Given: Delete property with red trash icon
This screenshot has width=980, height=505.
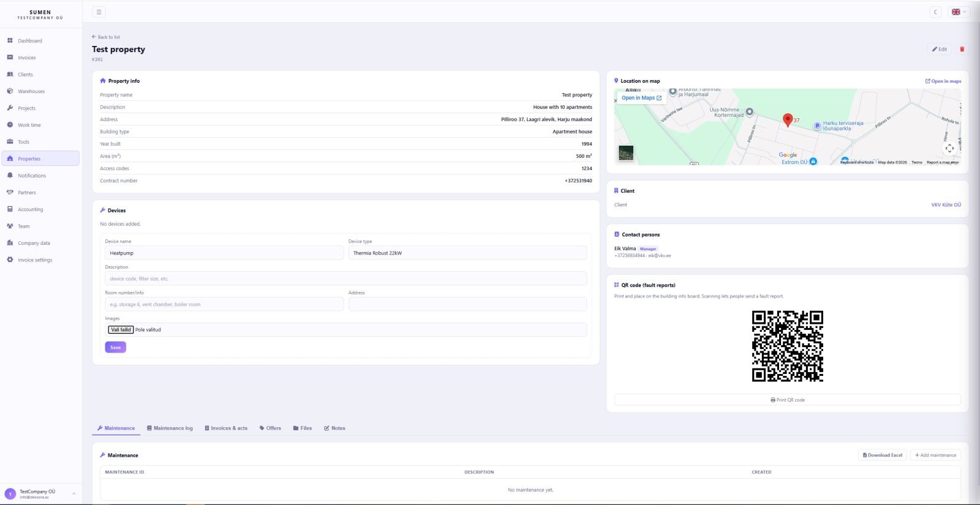Looking at the screenshot, I should pyautogui.click(x=962, y=49).
